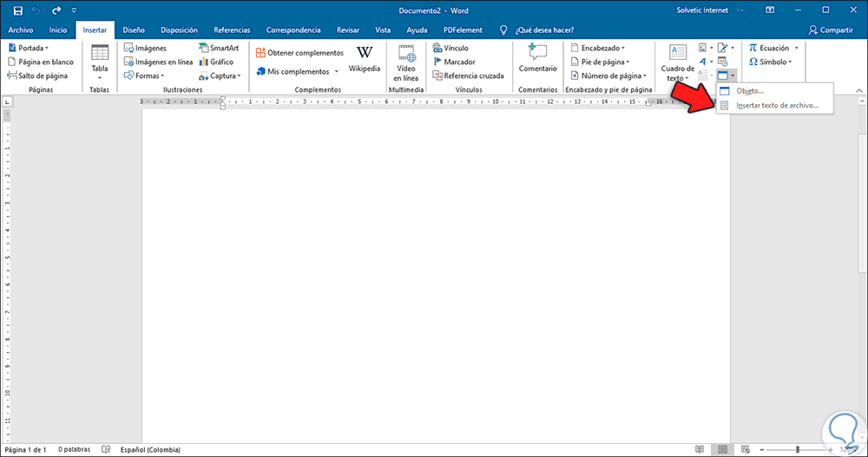Insert a Gráfico chart

tap(216, 62)
